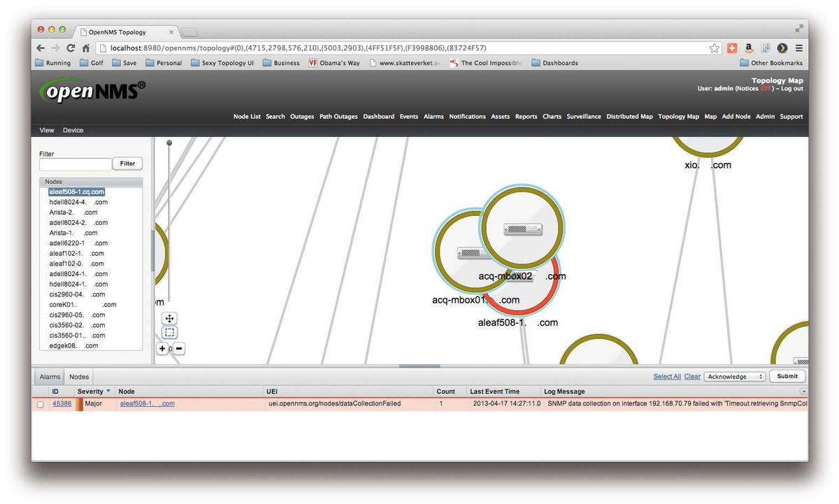This screenshot has height=504, width=839.
Task: Select hdell8024-4 in Nodes list
Action: [x=78, y=202]
